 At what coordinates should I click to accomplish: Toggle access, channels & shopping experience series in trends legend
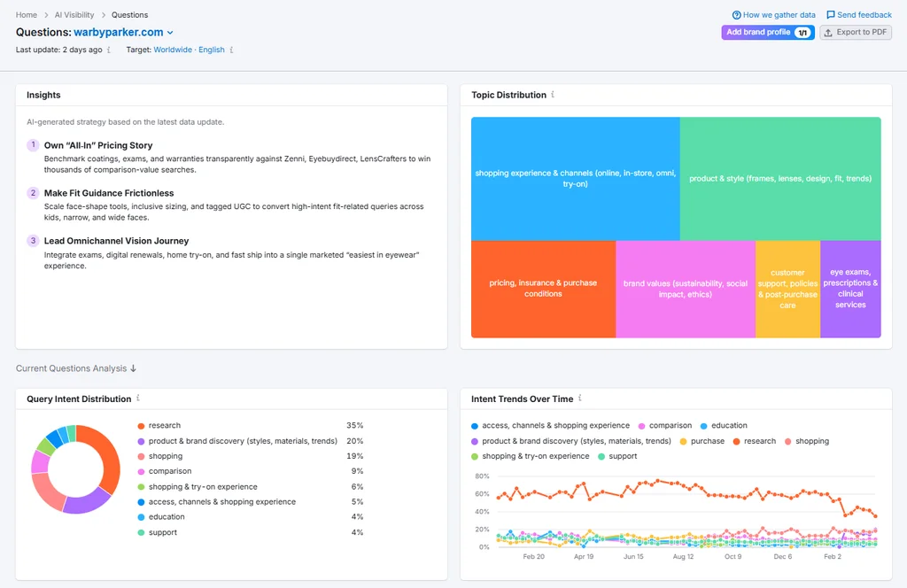pyautogui.click(x=550, y=426)
